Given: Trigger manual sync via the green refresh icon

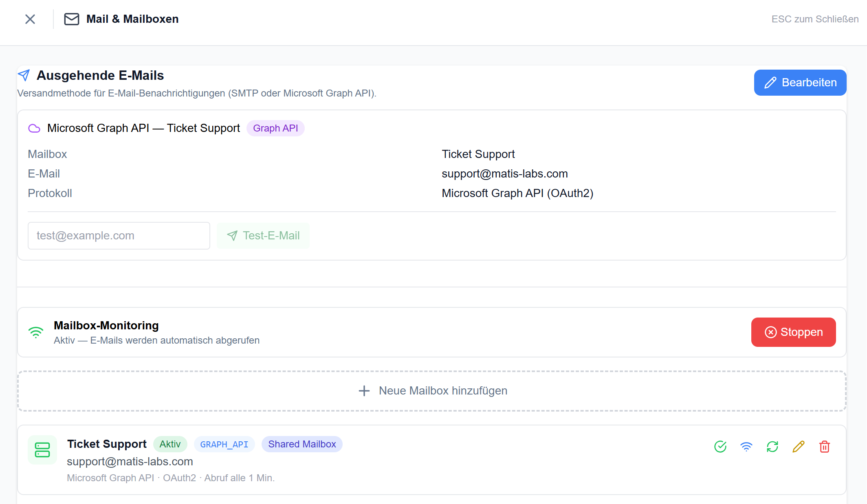Looking at the screenshot, I should (x=772, y=447).
